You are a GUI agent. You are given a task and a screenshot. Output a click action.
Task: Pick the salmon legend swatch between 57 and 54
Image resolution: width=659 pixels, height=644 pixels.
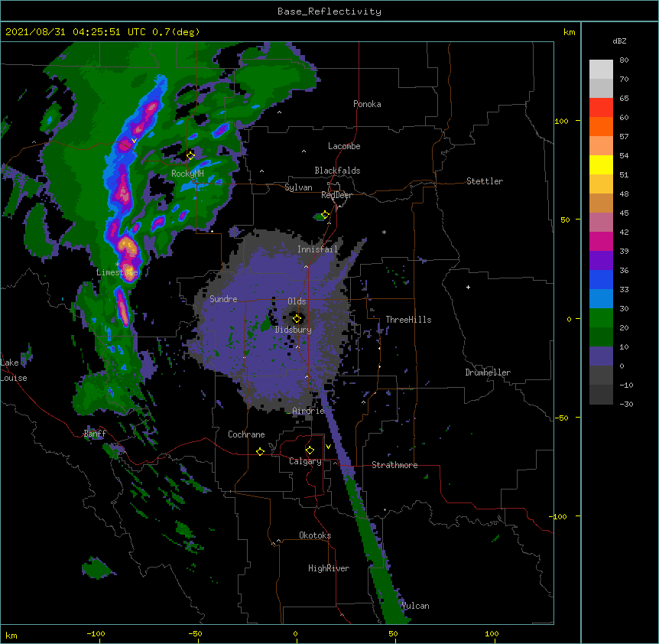[x=601, y=146]
